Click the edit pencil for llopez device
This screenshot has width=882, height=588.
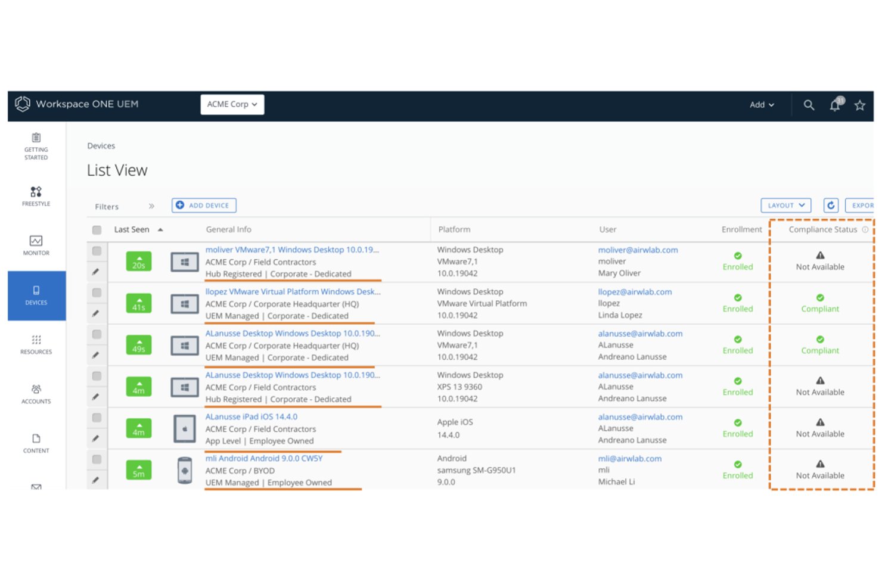coord(96,313)
